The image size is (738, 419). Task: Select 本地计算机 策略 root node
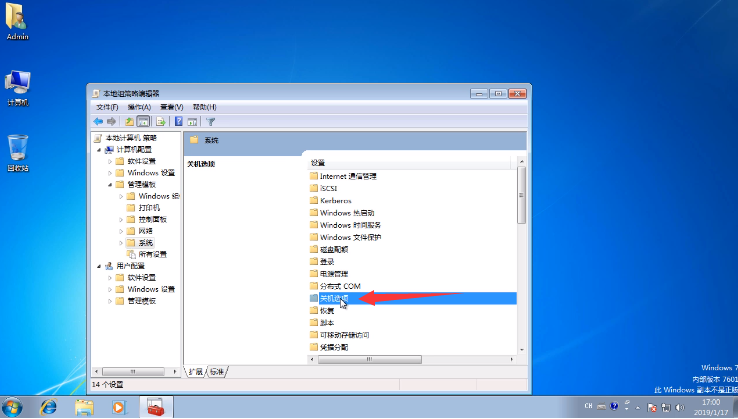pos(125,138)
